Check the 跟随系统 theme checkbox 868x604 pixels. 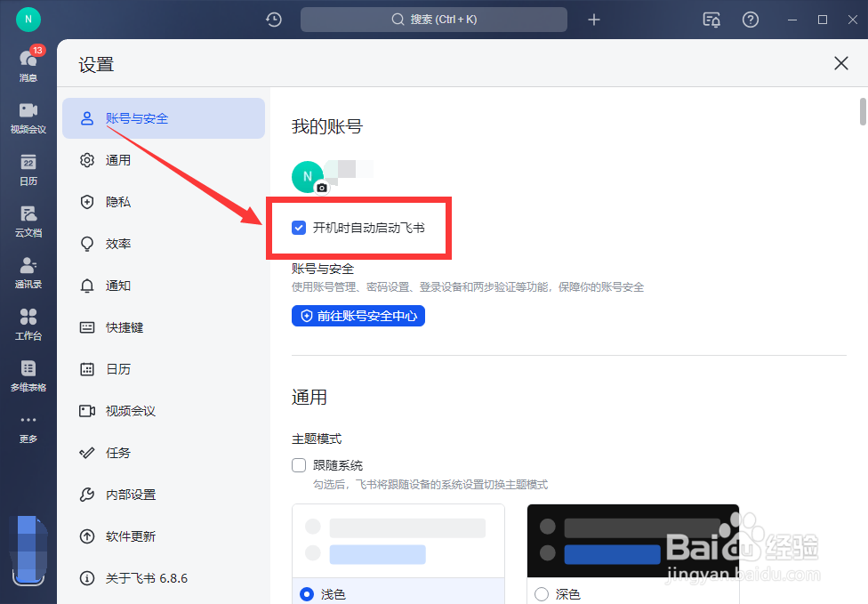click(x=299, y=465)
